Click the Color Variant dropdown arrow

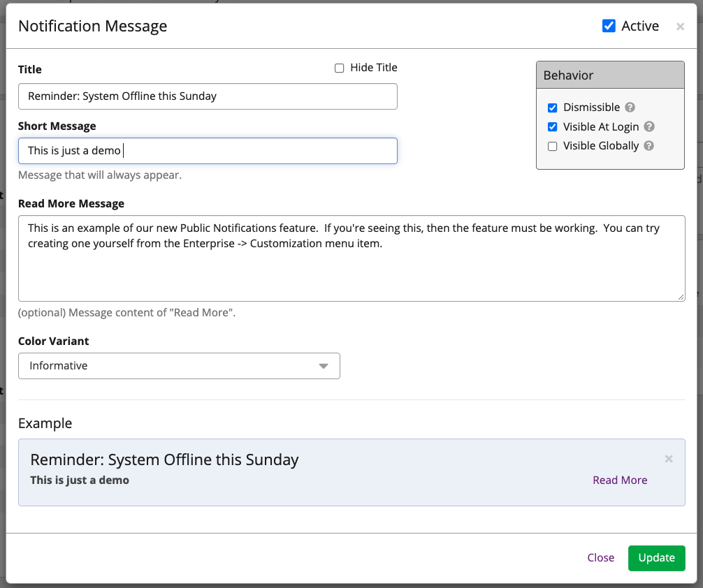(323, 366)
